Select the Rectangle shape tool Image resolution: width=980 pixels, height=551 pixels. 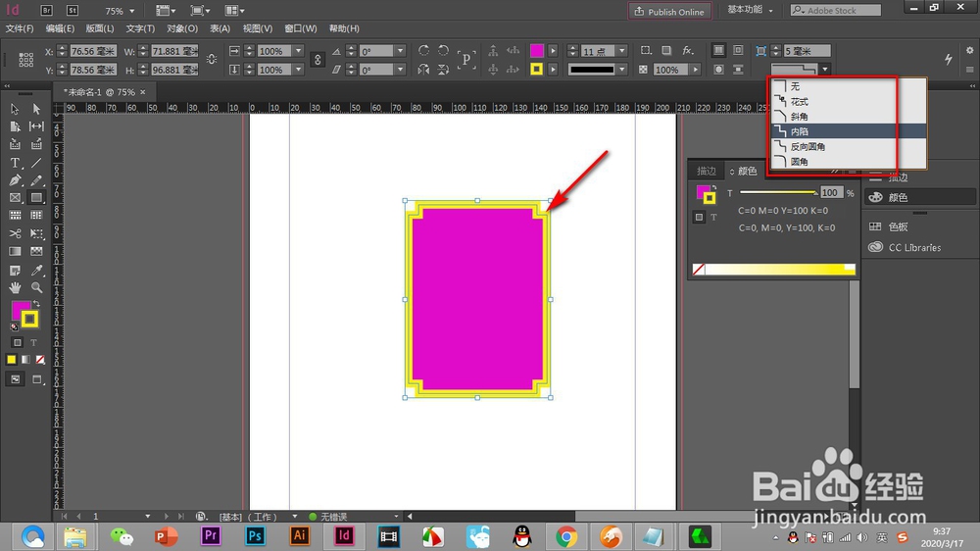pos(36,198)
